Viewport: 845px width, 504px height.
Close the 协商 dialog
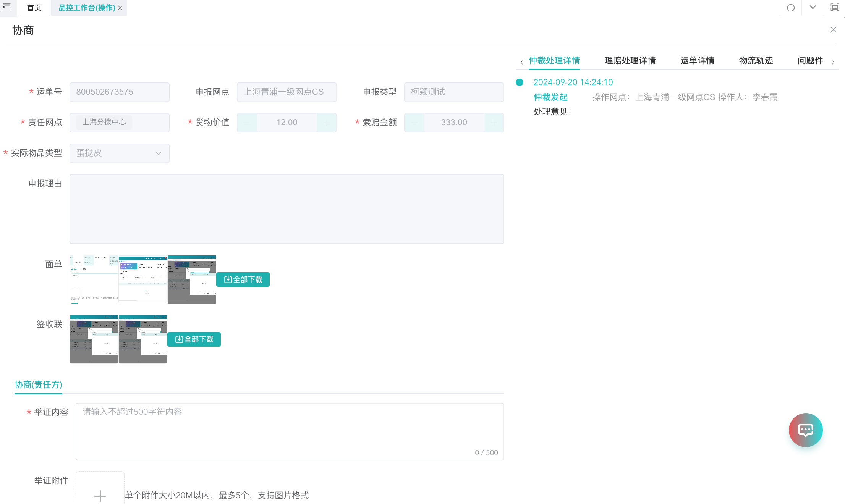tap(833, 30)
